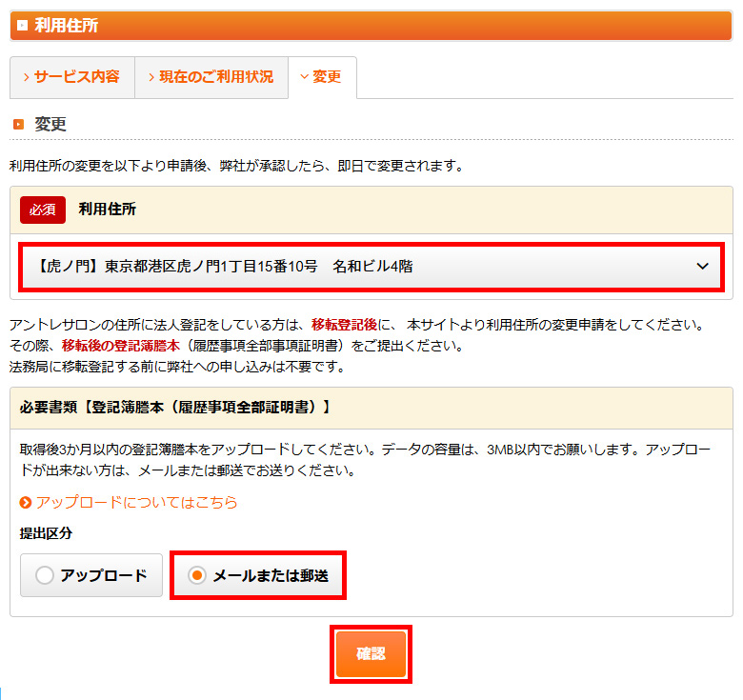Image resolution: width=743 pixels, height=700 pixels.
Task: Click the down arrow of the address dropdown
Action: click(x=703, y=267)
